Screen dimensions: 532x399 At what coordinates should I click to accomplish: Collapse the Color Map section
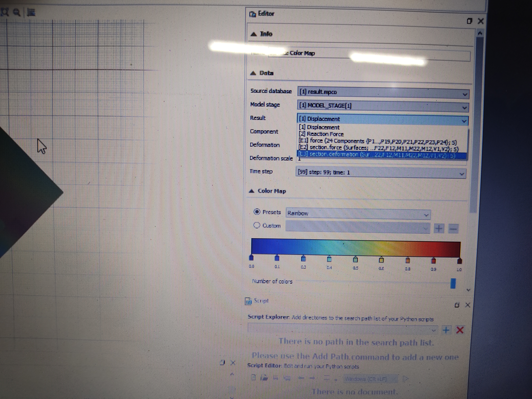[x=252, y=191]
